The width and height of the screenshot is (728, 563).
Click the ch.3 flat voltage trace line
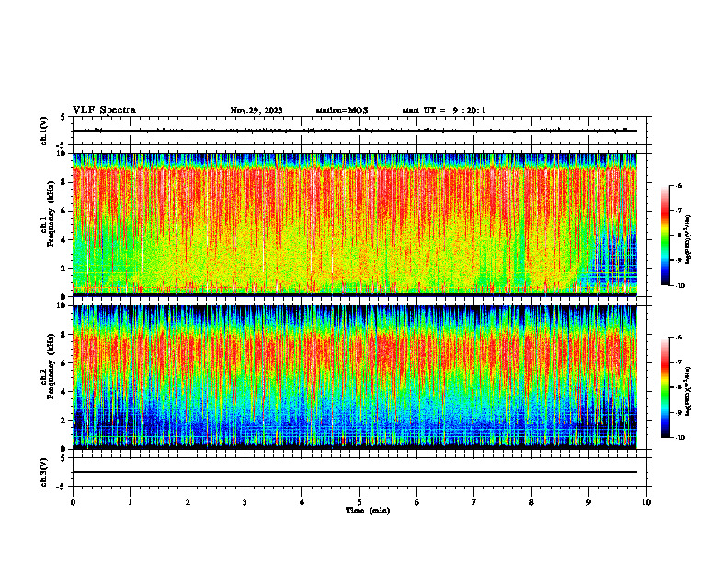pyautogui.click(x=355, y=472)
